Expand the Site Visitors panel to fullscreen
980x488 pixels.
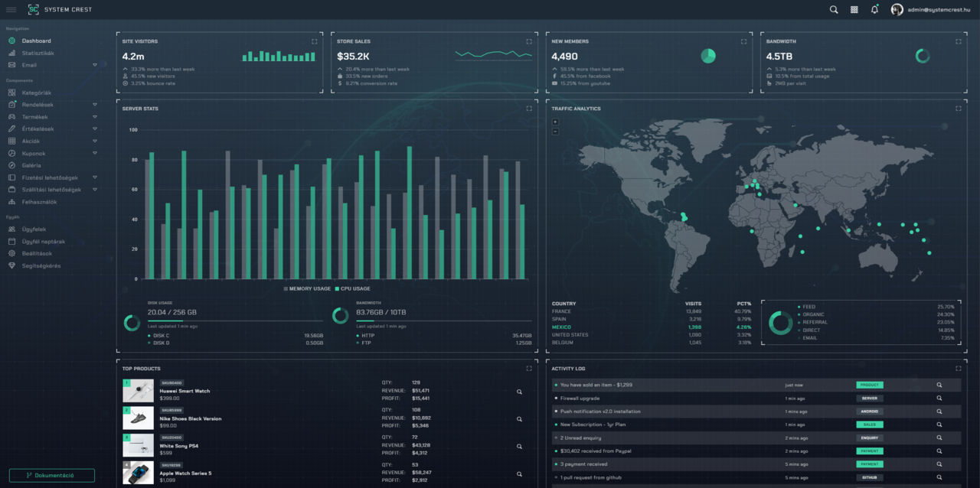tap(314, 41)
